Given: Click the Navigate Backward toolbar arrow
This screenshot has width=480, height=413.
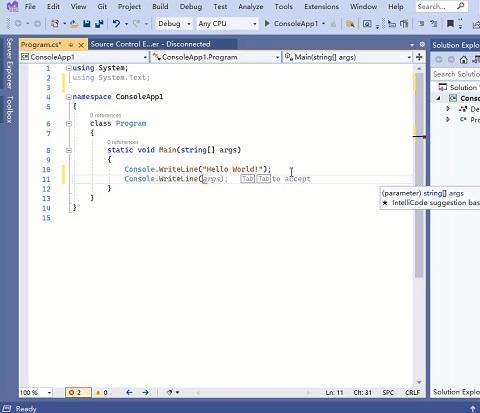Looking at the screenshot, I should click(x=18, y=24).
